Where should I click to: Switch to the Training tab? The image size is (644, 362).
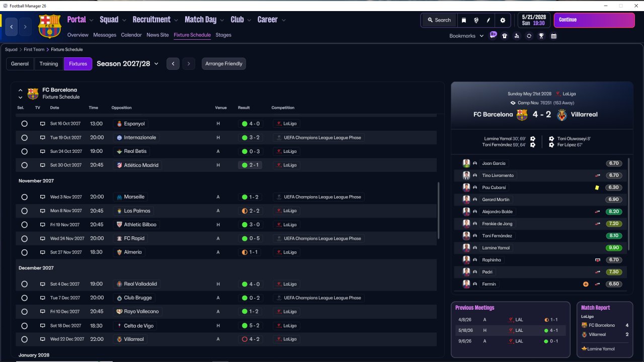(49, 64)
